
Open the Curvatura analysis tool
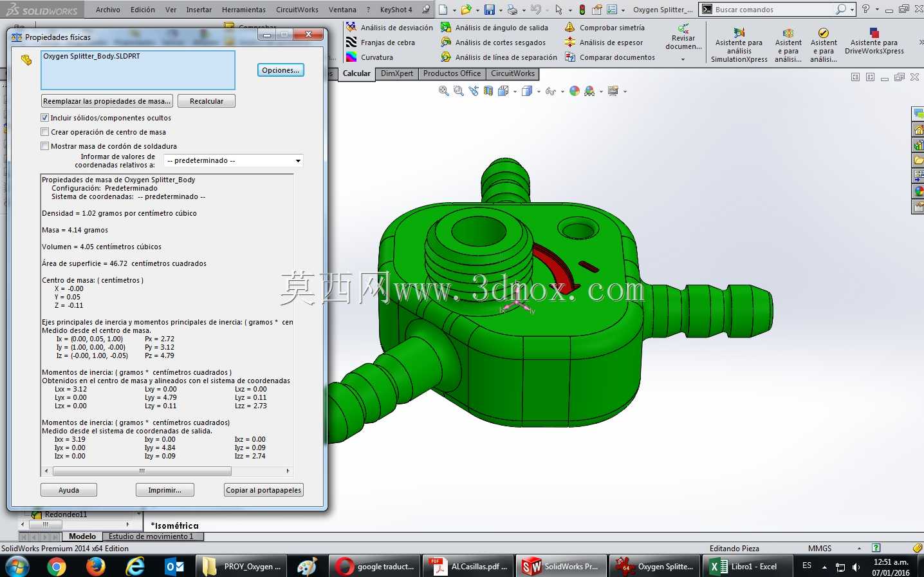(370, 57)
